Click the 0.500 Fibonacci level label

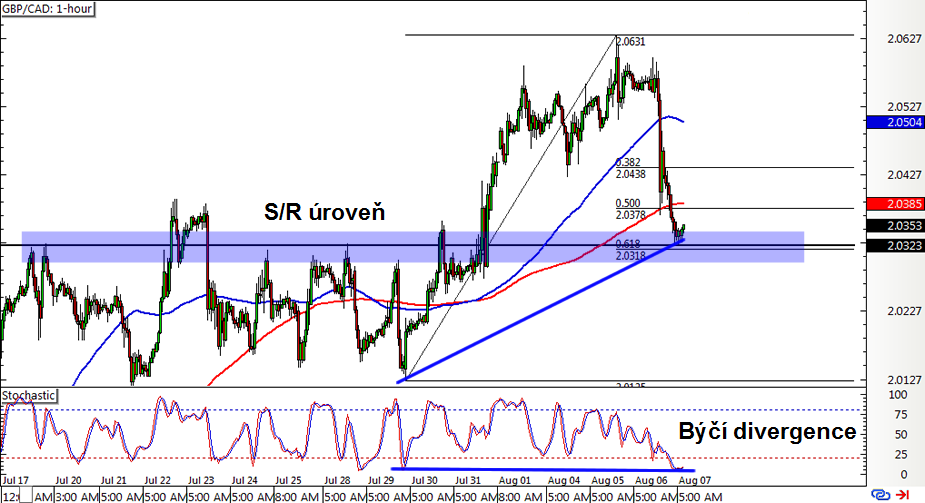coord(628,203)
